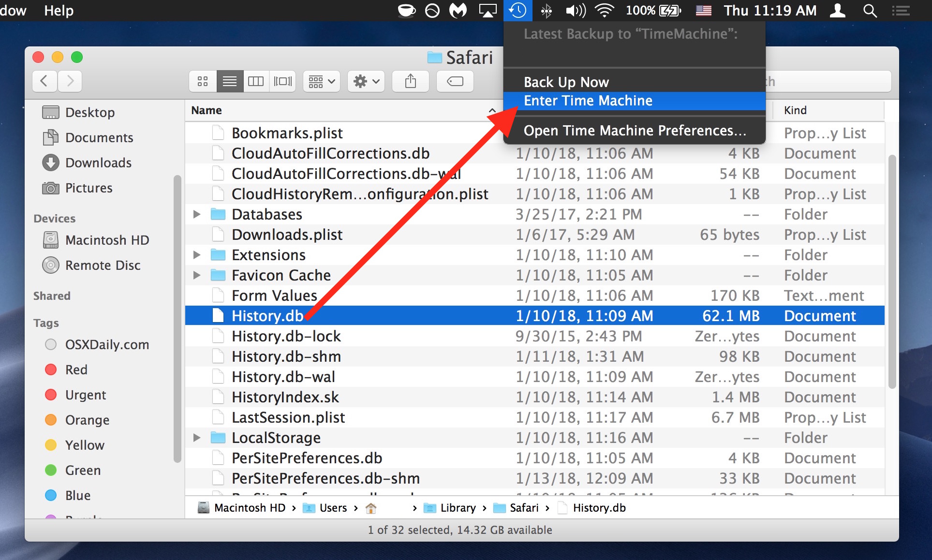Toggle Cover Flow view mode
The width and height of the screenshot is (932, 560).
[x=283, y=81]
